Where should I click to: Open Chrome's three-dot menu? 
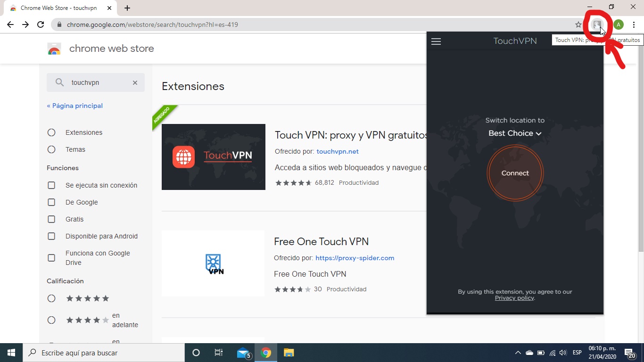click(x=634, y=25)
